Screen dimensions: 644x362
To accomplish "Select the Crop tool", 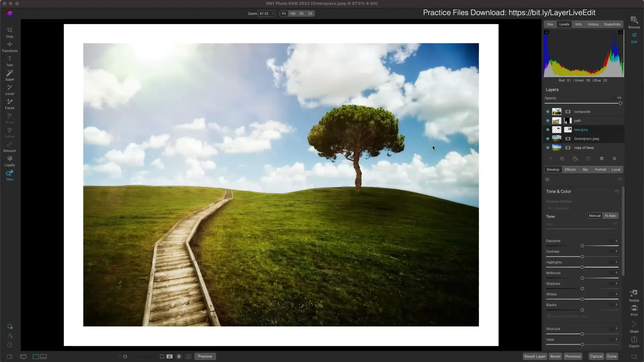I will point(9,33).
